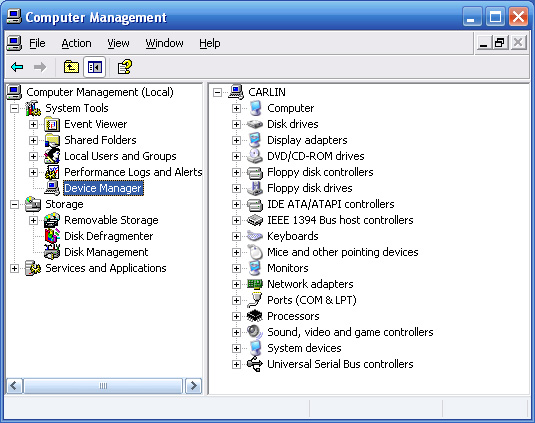Click the Disk Defragmenter icon
The width and height of the screenshot is (535, 423).
(x=52, y=236)
